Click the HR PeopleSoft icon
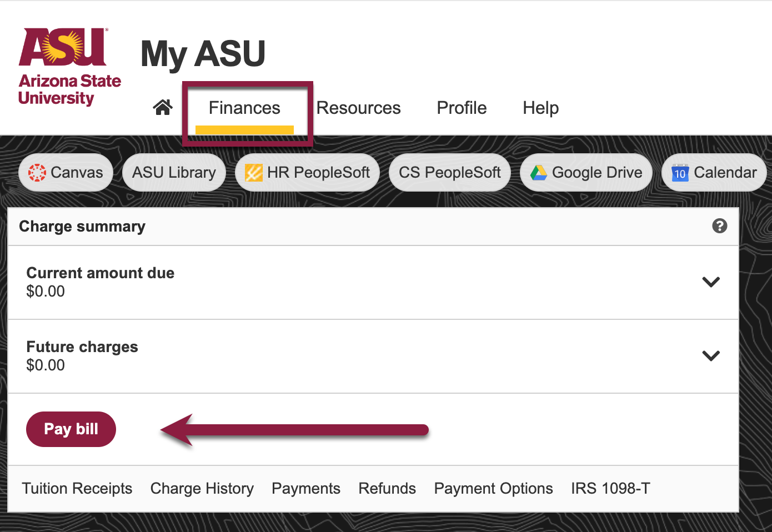The height and width of the screenshot is (532, 772). pos(254,173)
